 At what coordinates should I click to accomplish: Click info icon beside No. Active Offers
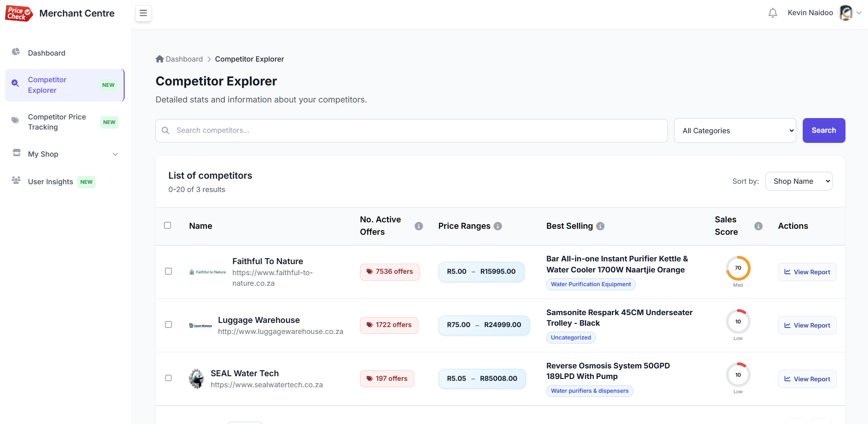click(x=419, y=226)
